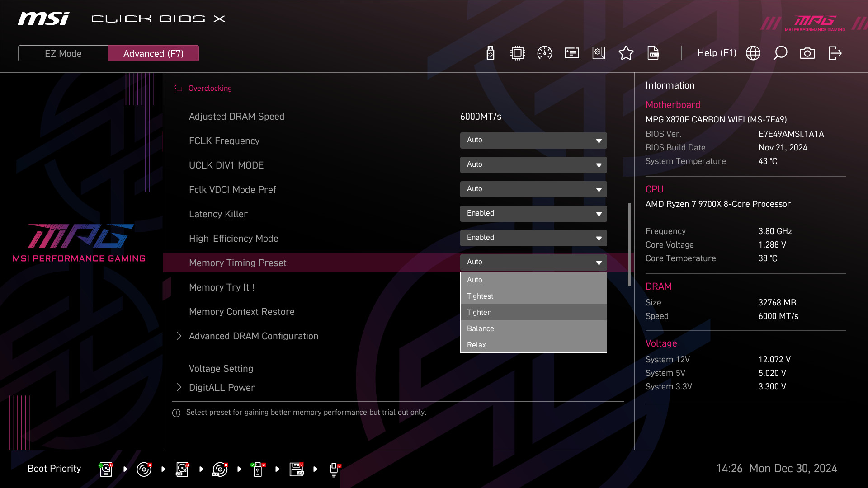Click BIOS version value E7E49AMSI.1A1A

pos(791,134)
